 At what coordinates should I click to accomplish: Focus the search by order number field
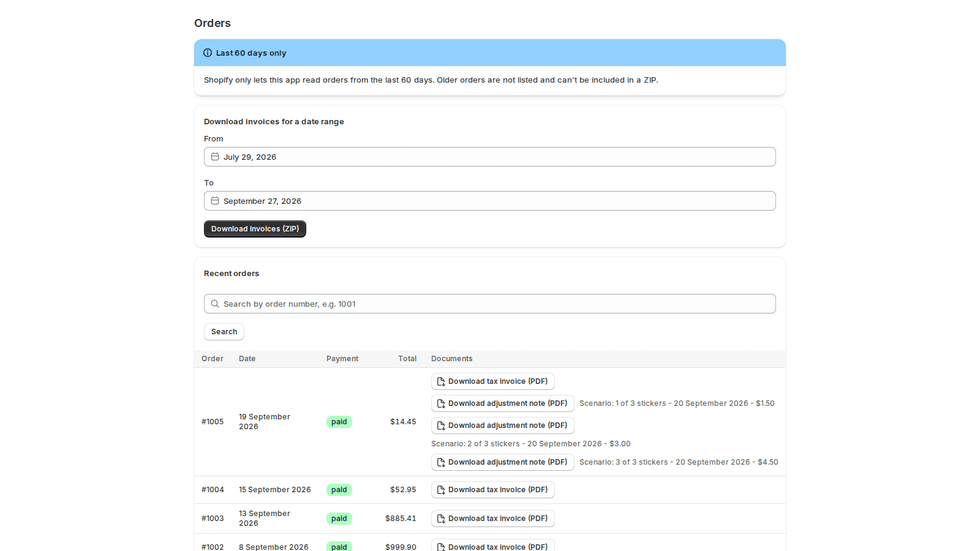click(490, 304)
